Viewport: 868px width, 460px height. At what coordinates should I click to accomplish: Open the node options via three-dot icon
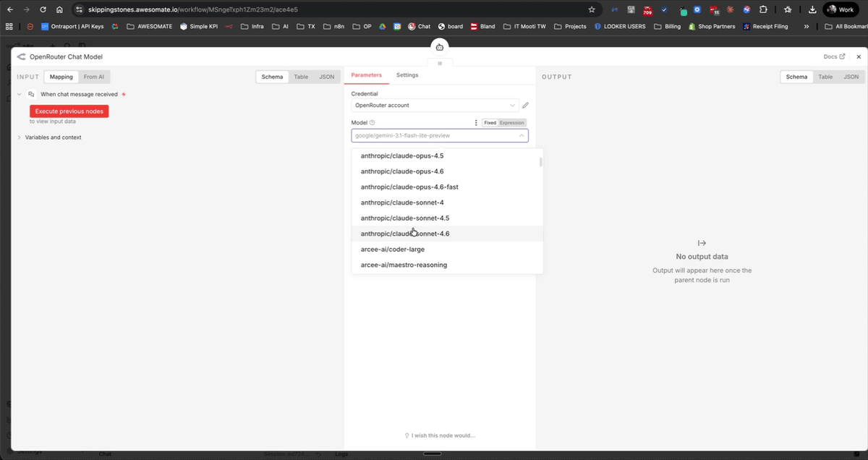coord(475,122)
